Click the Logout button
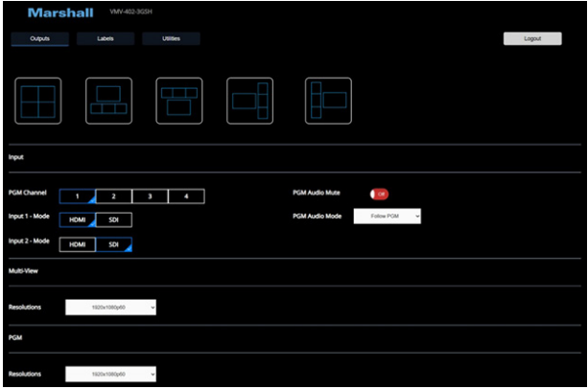 point(532,39)
